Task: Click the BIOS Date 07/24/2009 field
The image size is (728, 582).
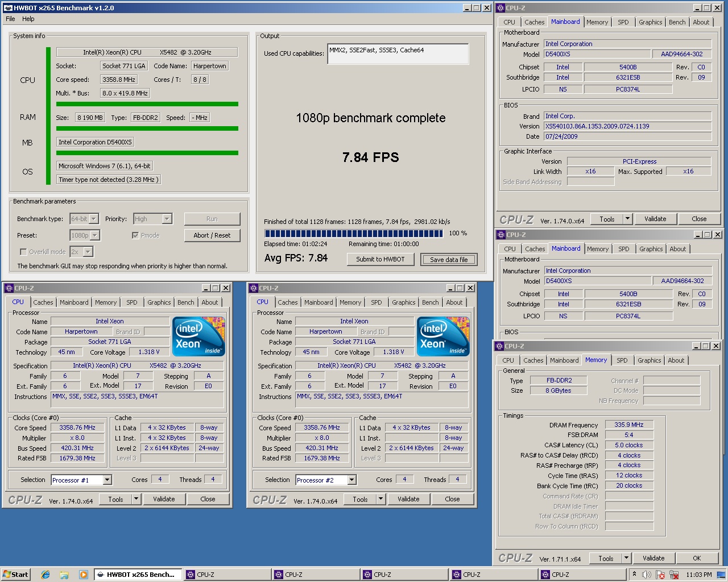Action: (x=627, y=136)
